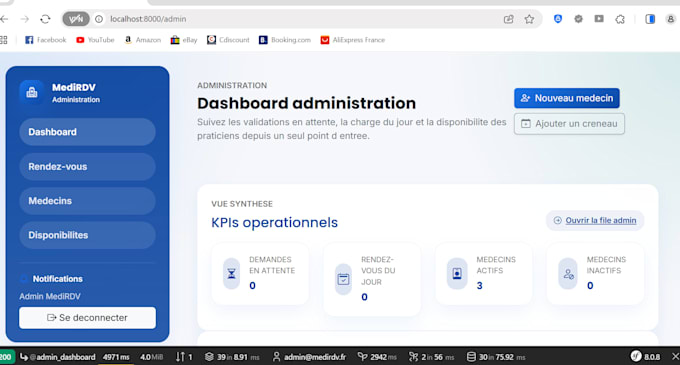The image size is (680, 365).
Task: Click the MediRDV brand name in the sidebar
Action: click(x=74, y=88)
